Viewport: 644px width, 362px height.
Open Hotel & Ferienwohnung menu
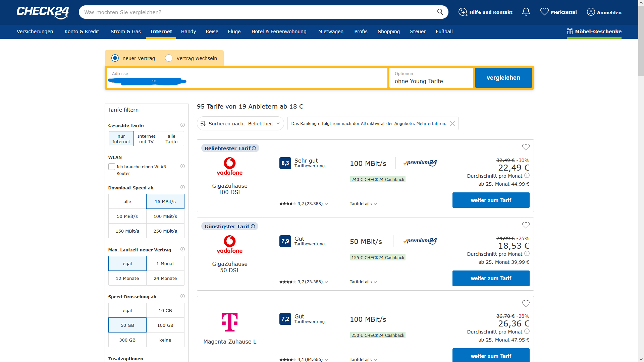(x=279, y=32)
